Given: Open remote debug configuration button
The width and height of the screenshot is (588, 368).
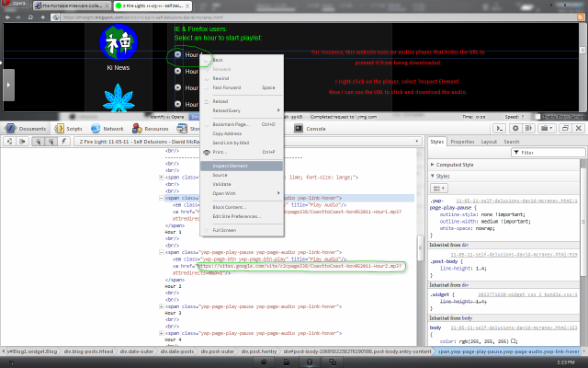Looking at the screenshot, I should coord(528,129).
